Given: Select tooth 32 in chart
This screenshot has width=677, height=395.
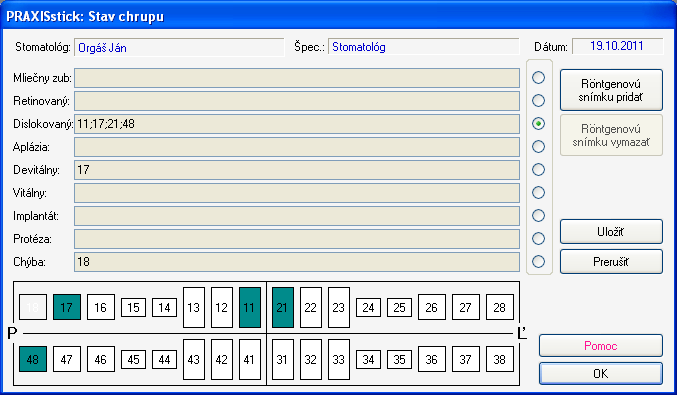Looking at the screenshot, I should click(311, 359).
